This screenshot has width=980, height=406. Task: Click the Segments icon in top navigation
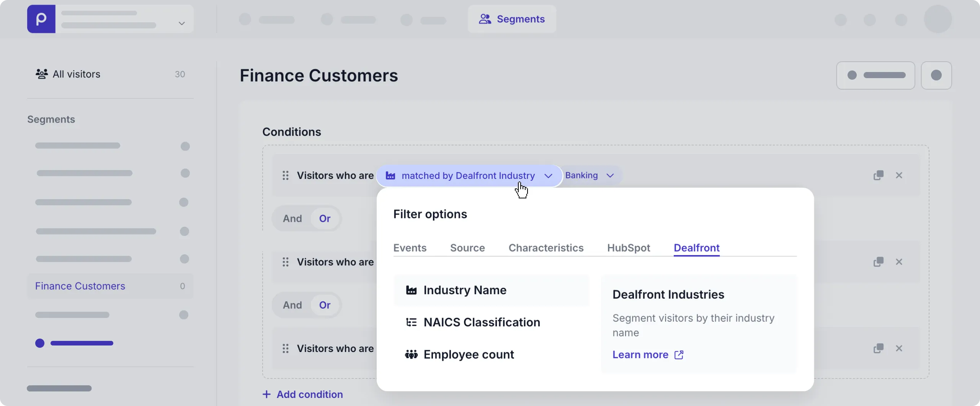[x=485, y=19]
